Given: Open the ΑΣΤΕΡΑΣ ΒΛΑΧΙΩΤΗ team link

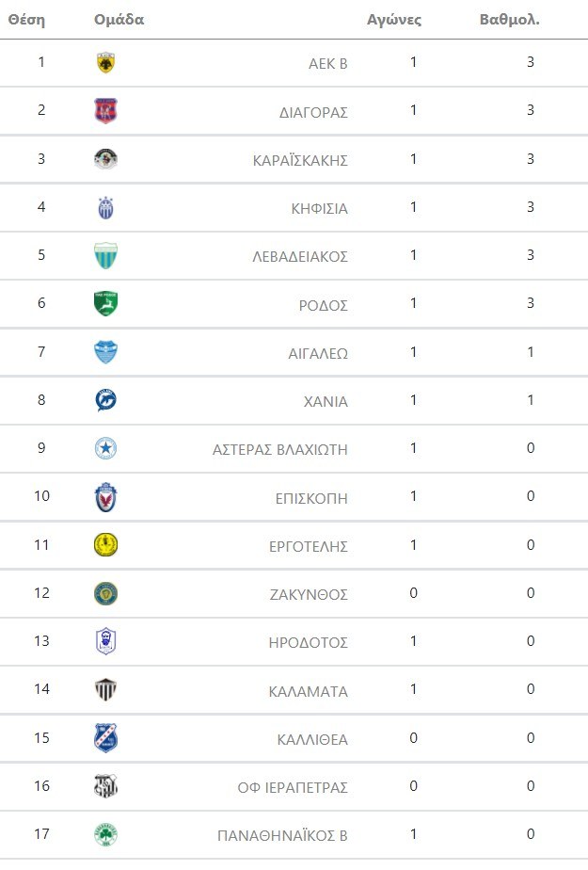Looking at the screenshot, I should click(280, 449).
